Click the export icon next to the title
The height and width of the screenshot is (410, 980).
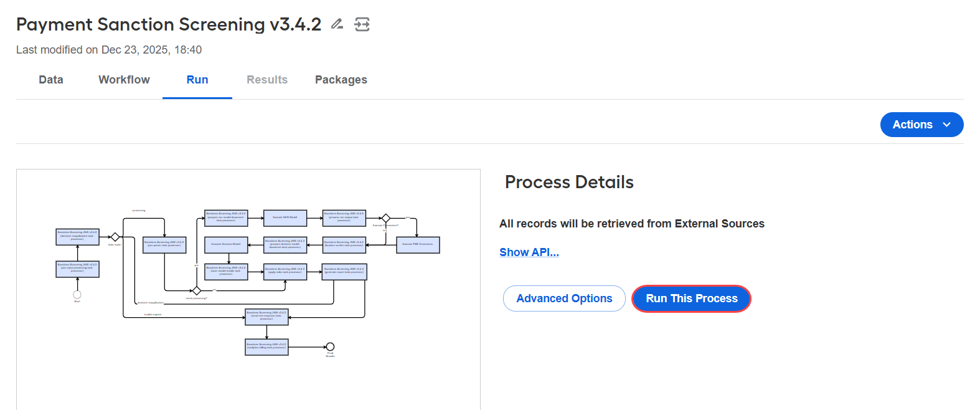click(x=362, y=24)
